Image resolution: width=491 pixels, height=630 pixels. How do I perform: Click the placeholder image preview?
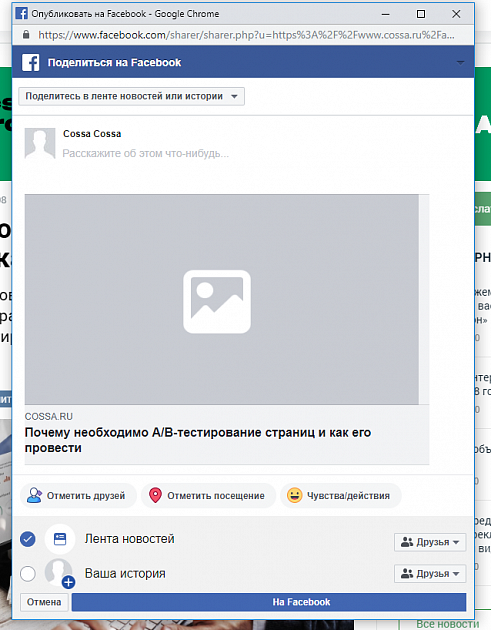coord(222,299)
